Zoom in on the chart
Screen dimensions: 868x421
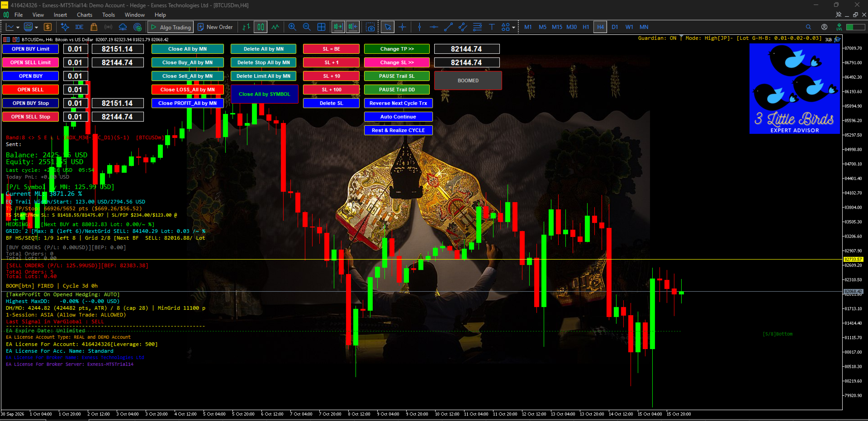pos(292,27)
